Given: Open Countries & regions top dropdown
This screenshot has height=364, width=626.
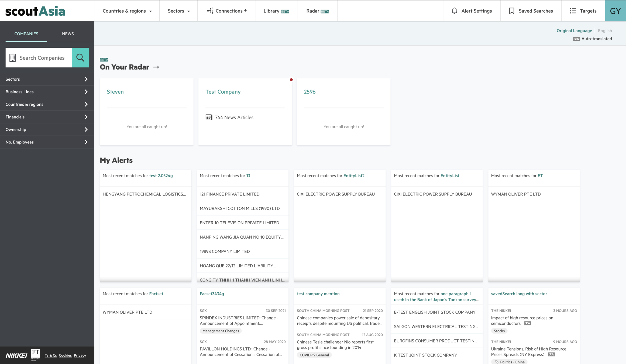Looking at the screenshot, I should point(127,11).
